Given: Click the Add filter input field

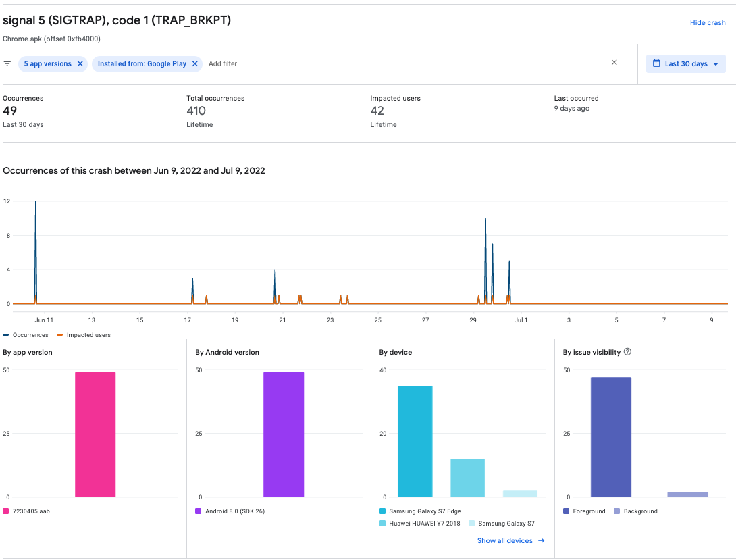Looking at the screenshot, I should (223, 64).
